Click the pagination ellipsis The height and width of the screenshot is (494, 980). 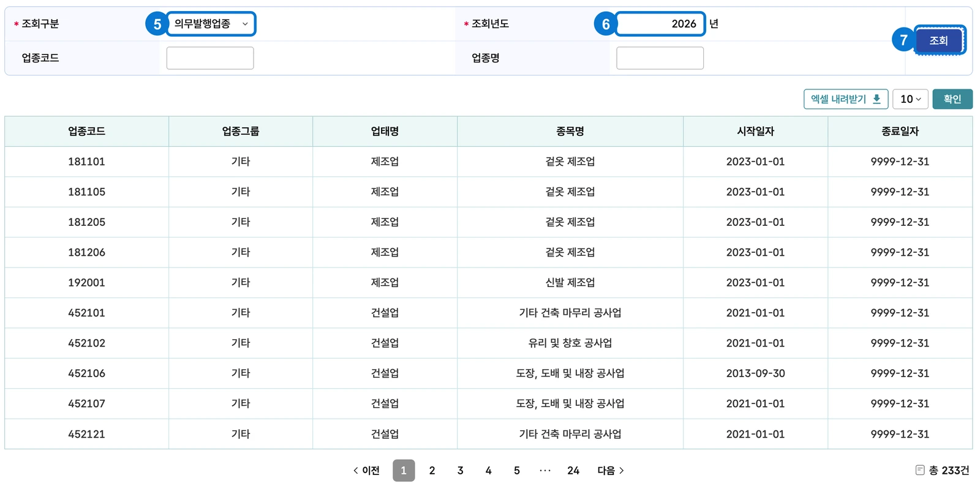pos(545,471)
